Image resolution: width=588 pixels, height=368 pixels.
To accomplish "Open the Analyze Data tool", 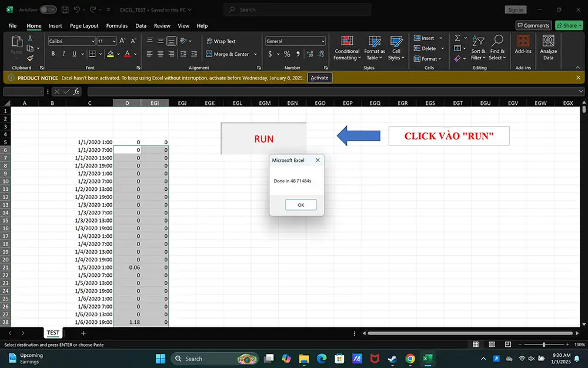I will (548, 48).
